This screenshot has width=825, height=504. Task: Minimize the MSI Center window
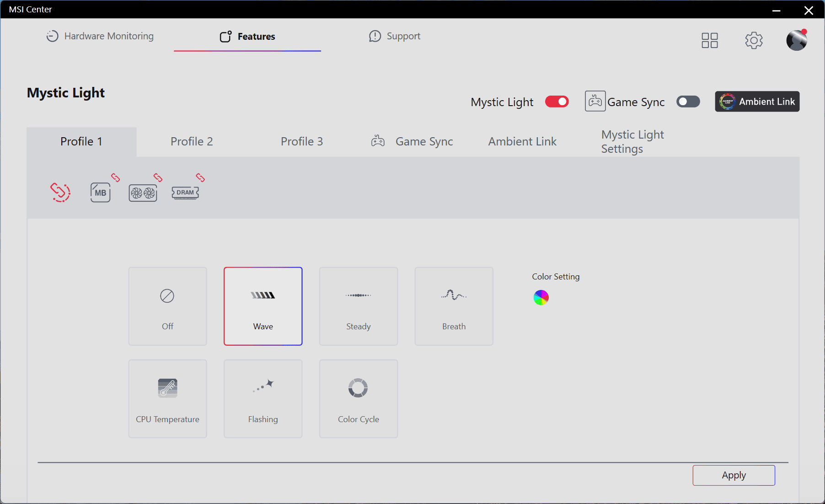776,10
